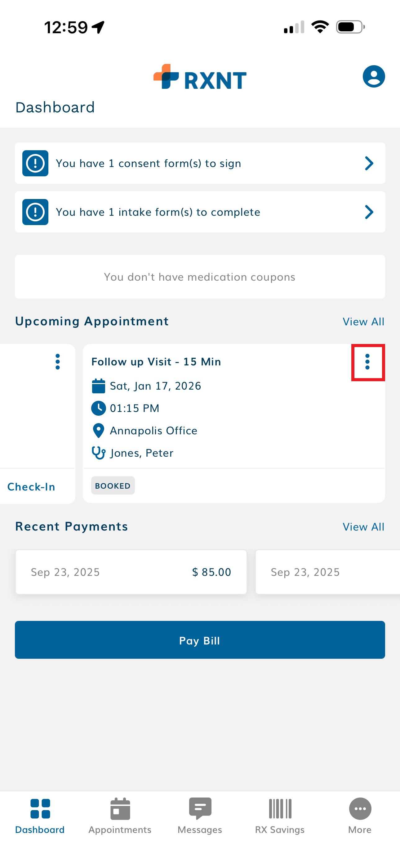Open the left appointment card's three-dot menu
The height and width of the screenshot is (868, 400).
[x=58, y=362]
